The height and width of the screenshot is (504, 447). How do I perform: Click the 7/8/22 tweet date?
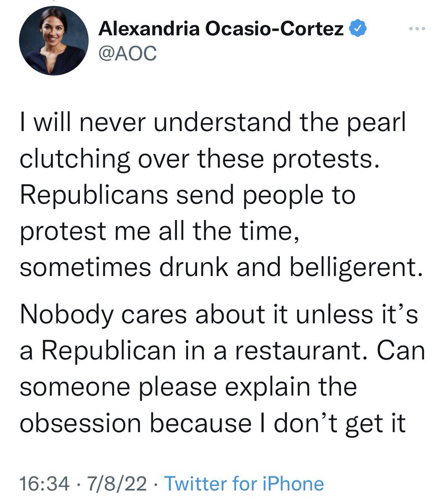click(116, 484)
